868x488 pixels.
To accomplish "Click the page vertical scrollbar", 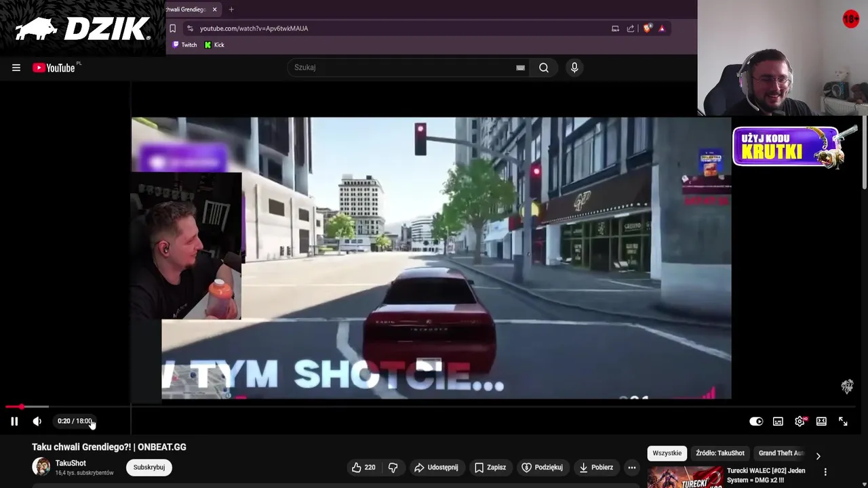I will pos(864,152).
